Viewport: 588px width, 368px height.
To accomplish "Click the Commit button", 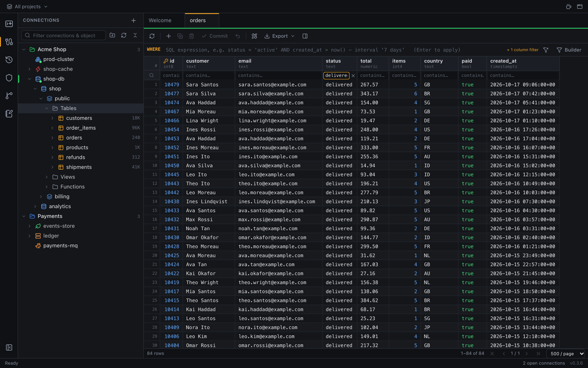I will [x=215, y=36].
